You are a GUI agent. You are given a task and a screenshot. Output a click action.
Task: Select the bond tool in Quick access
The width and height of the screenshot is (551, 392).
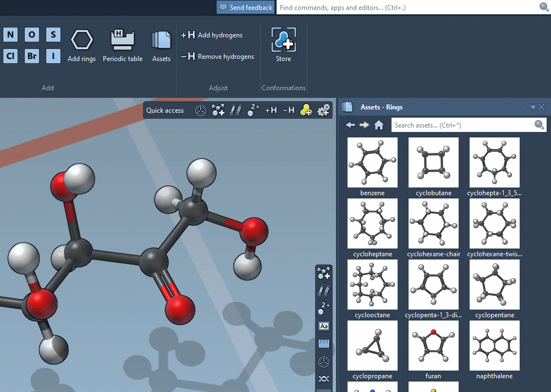pyautogui.click(x=236, y=110)
